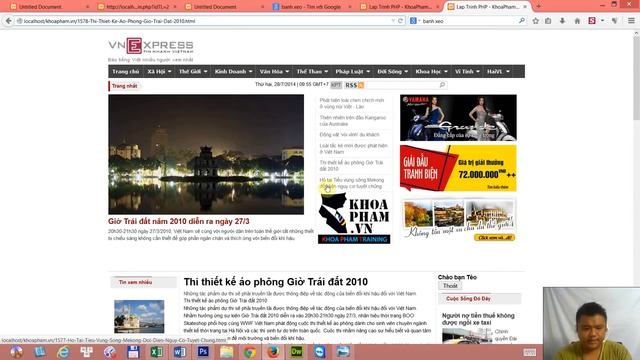The width and height of the screenshot is (640, 360).
Task: Switch to the banh xeo Google tab
Action: (x=312, y=7)
